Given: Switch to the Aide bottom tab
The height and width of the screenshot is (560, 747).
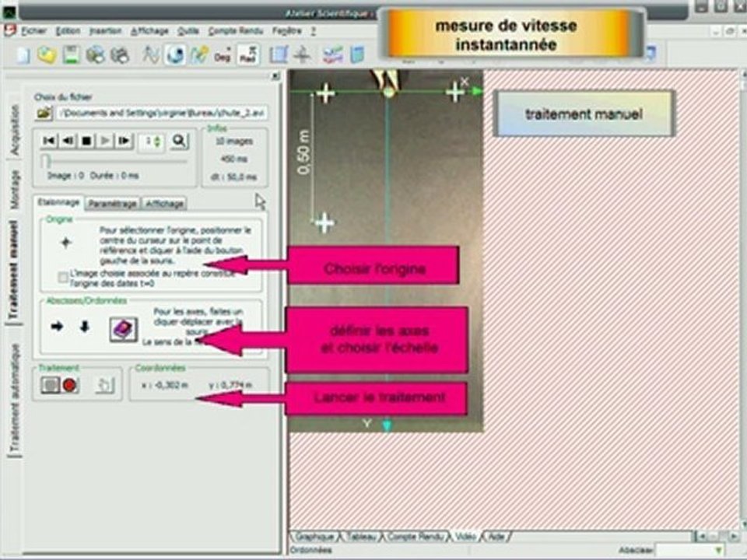Looking at the screenshot, I should point(496,536).
